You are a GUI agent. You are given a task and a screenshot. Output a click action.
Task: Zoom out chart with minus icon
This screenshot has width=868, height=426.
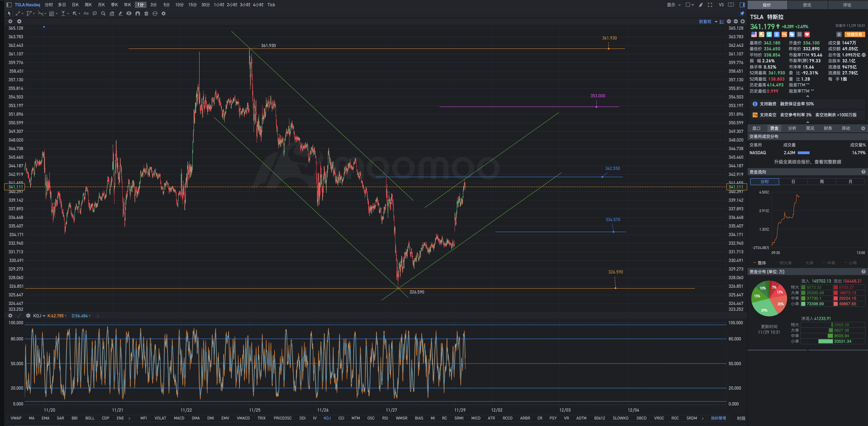736,22
